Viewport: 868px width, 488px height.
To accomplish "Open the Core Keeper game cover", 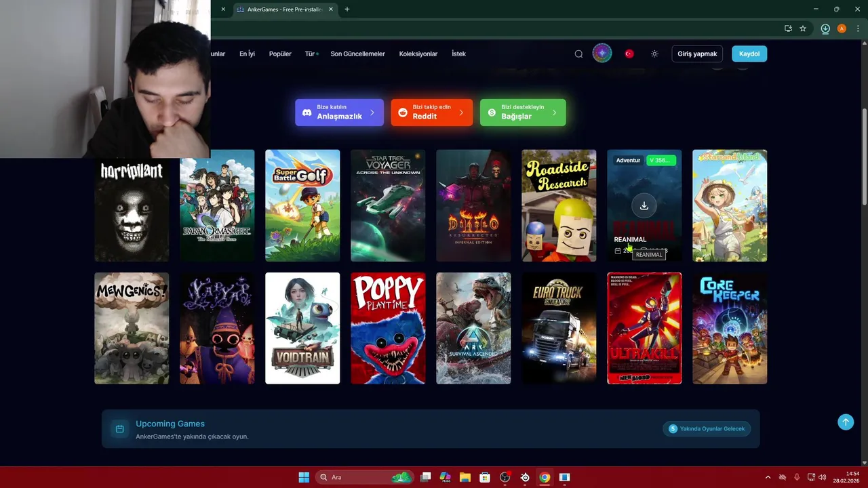I will pos(730,328).
